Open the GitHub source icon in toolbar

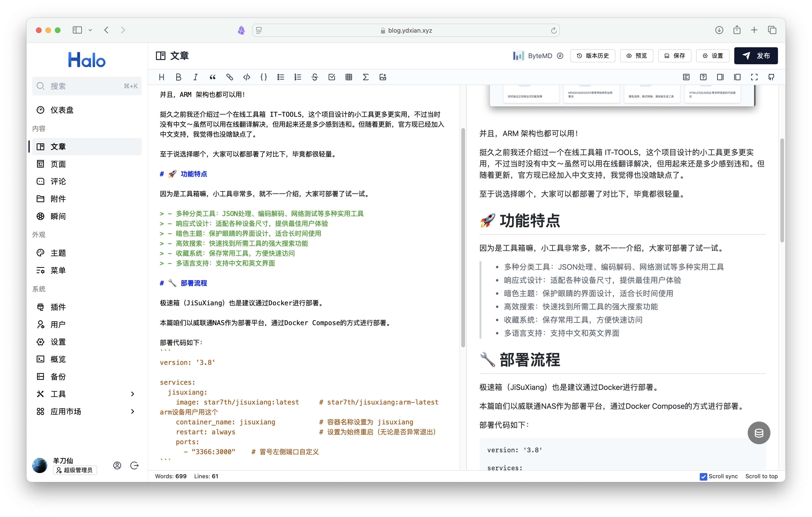771,77
